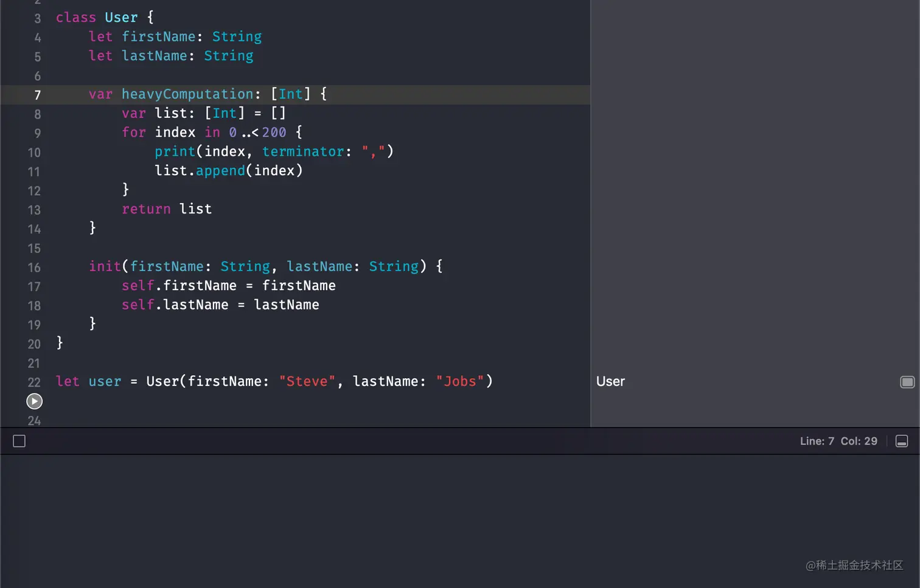Click the 'print' function call
This screenshot has width=920, height=588.
[x=175, y=151]
